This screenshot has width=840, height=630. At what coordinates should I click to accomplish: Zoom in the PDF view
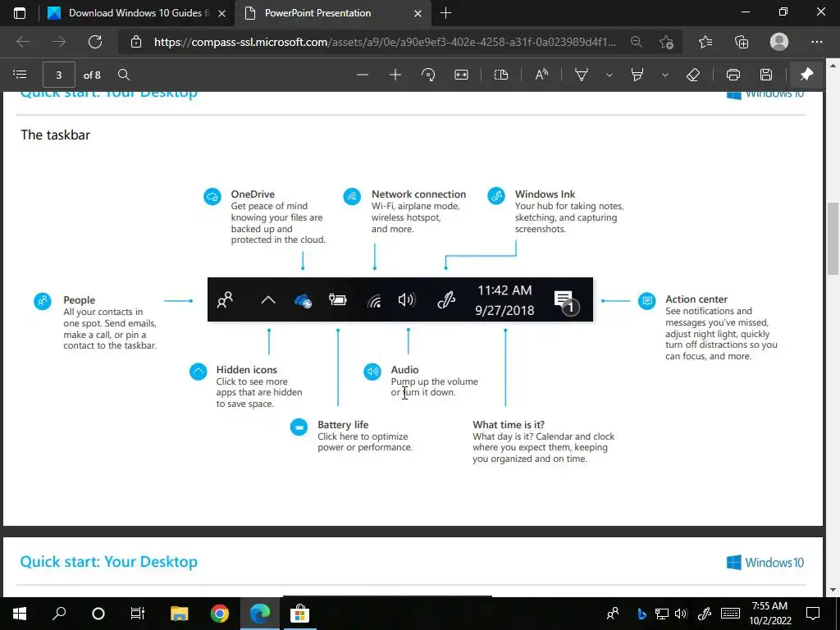pyautogui.click(x=395, y=75)
